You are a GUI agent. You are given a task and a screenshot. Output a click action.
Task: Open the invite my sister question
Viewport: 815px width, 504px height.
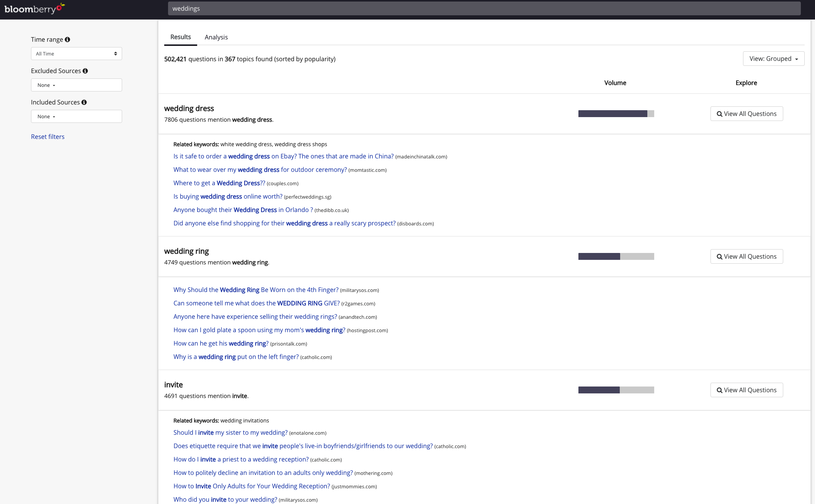click(x=230, y=432)
